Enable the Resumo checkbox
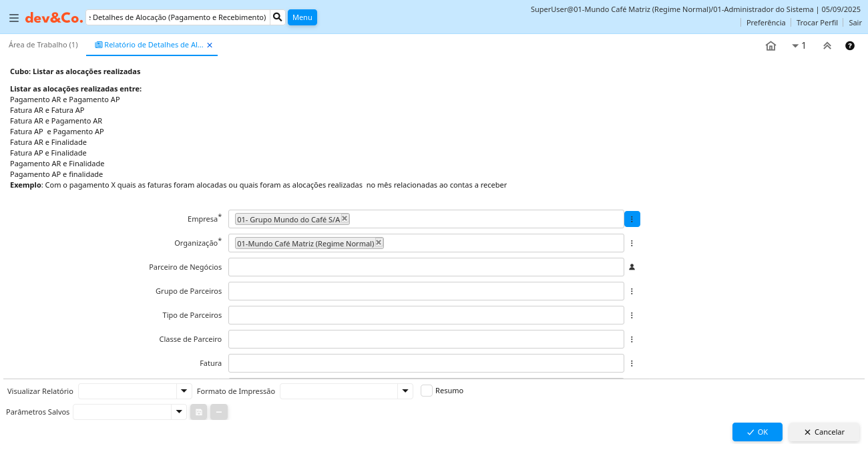 click(x=427, y=391)
